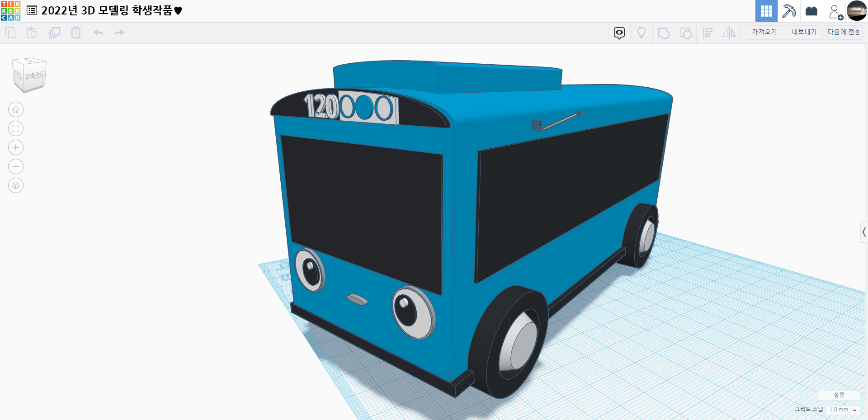
Task: Click the invite collaborator icon
Action: point(835,12)
